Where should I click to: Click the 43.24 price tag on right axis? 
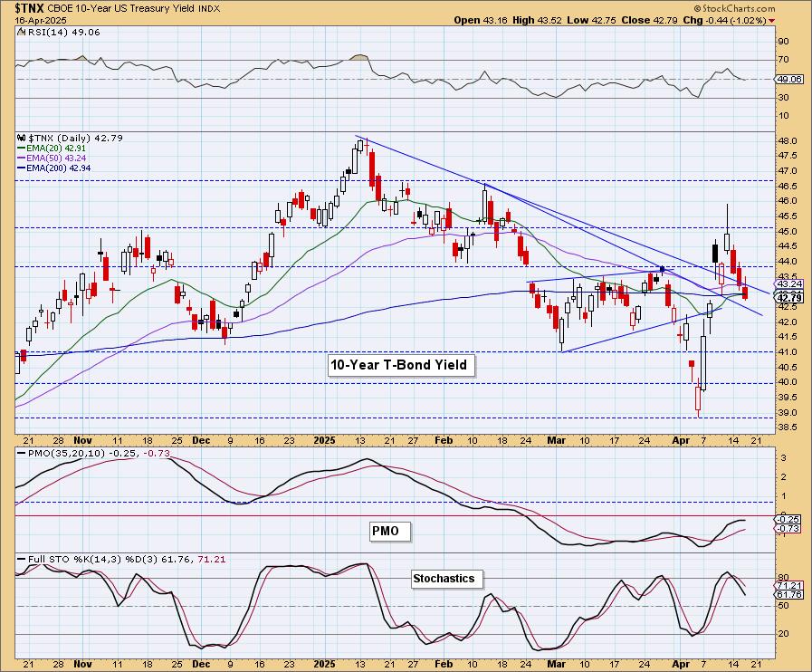point(788,284)
